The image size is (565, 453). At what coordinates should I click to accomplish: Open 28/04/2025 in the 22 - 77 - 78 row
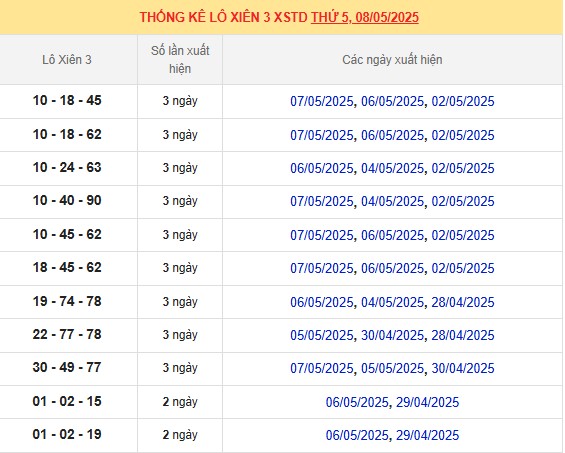[x=463, y=336]
